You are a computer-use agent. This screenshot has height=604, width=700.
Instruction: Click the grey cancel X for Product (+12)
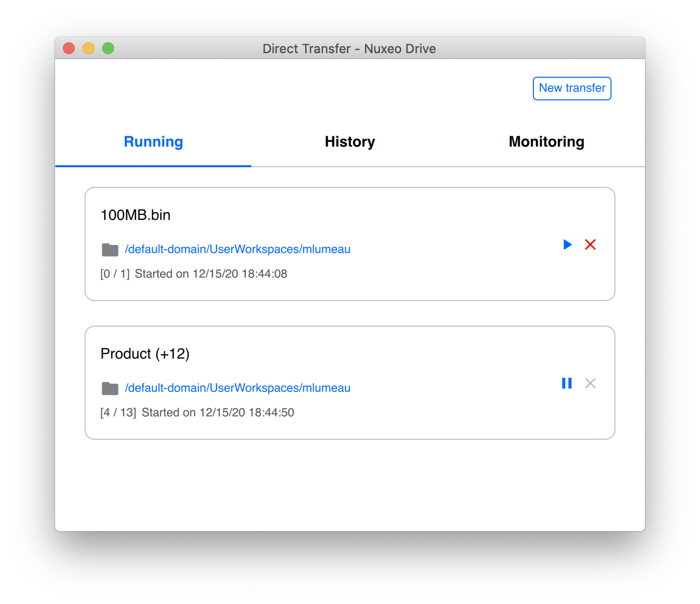pos(590,383)
